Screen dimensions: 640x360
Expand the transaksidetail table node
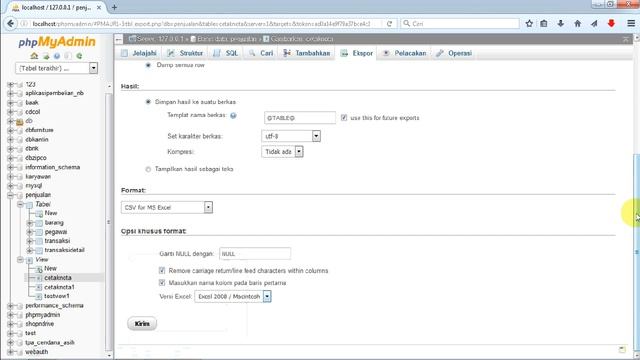pyautogui.click(x=29, y=250)
